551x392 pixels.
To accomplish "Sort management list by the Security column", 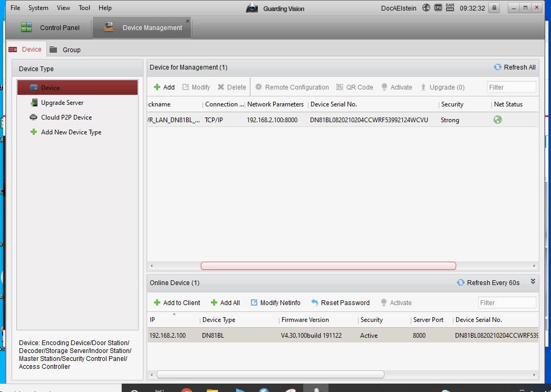I will pos(452,104).
